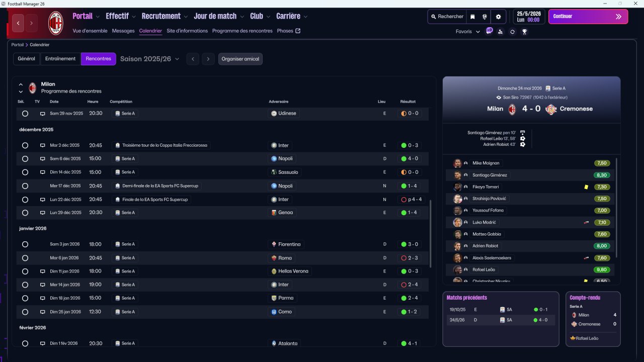Select the Sam 6 déc 2025 Napoli fixture
644x362 pixels.
[25, 159]
